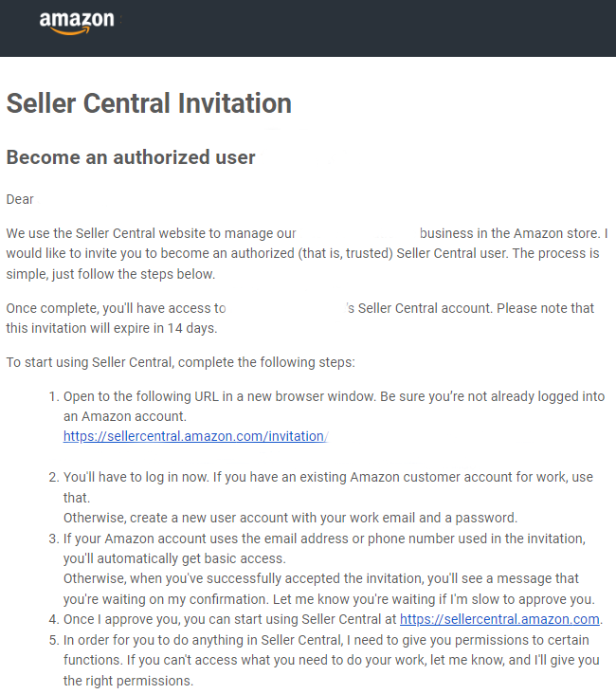Click the right permissions final line
The height and width of the screenshot is (694, 616).
click(128, 681)
